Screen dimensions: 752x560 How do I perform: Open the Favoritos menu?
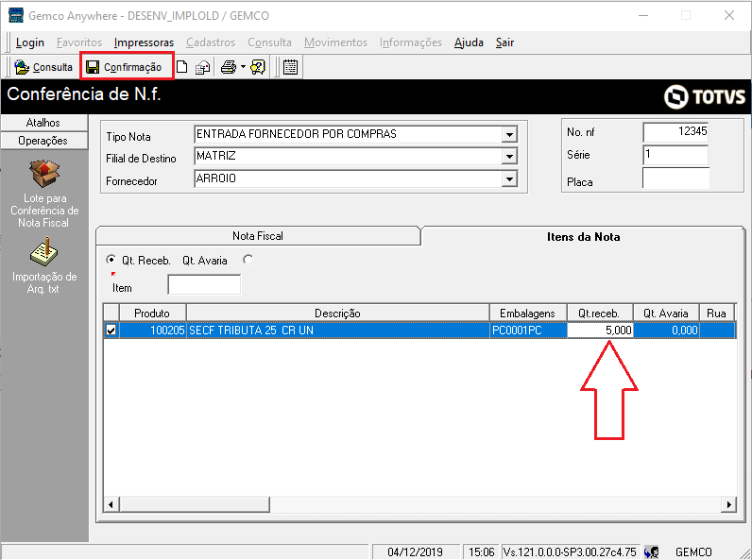pos(79,42)
